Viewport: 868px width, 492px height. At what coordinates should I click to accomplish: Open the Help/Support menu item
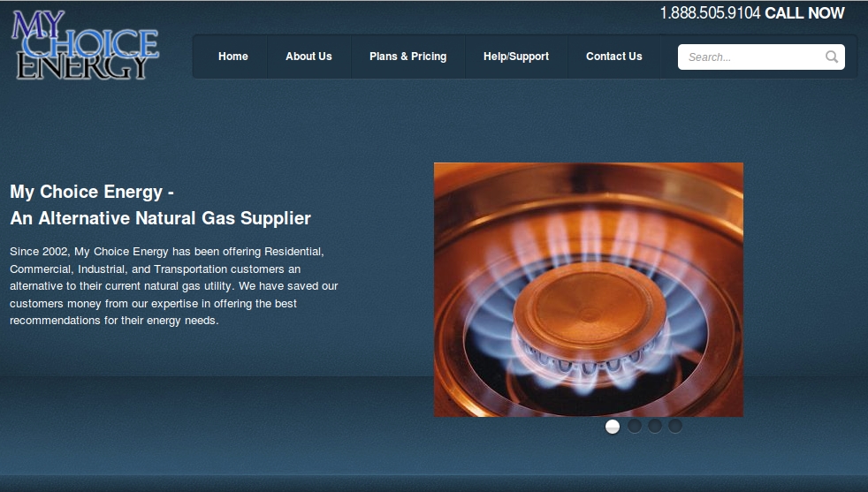(516, 57)
